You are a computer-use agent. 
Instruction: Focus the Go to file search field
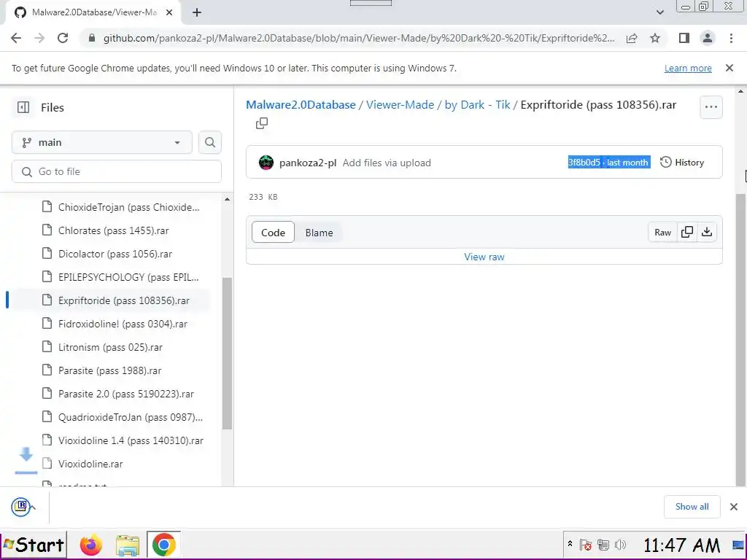pyautogui.click(x=117, y=171)
